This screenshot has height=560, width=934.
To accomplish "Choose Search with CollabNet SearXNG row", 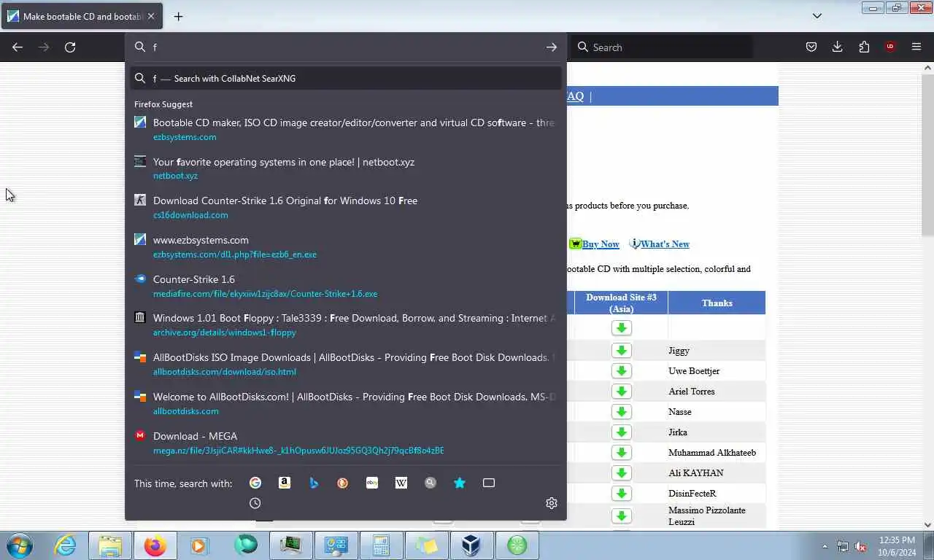I will pyautogui.click(x=346, y=78).
